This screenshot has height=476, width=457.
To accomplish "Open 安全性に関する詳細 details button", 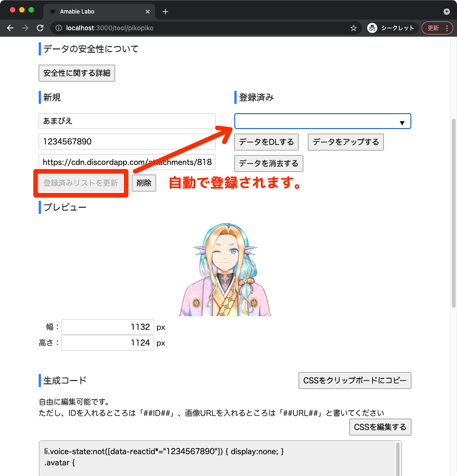I will 77,73.
